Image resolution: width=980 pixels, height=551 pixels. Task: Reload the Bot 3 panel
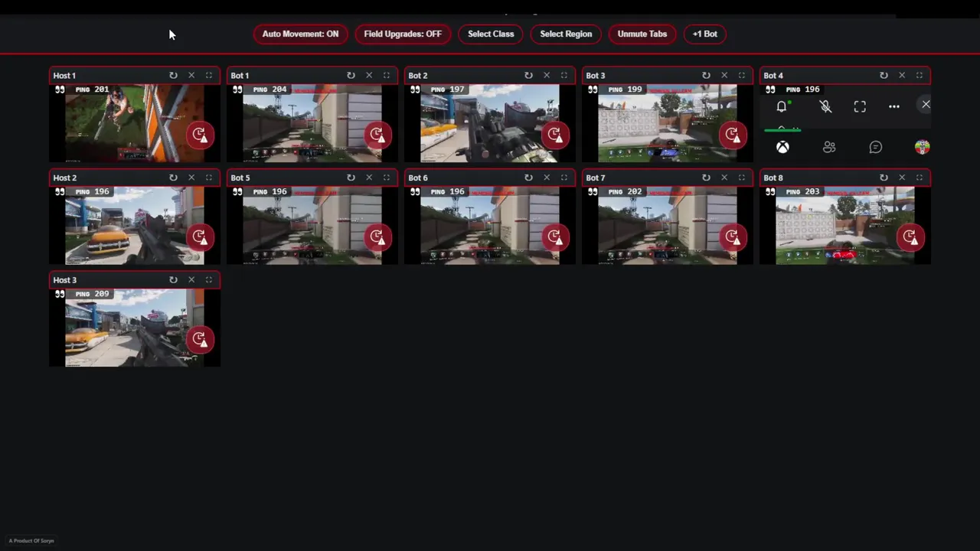[x=706, y=75]
